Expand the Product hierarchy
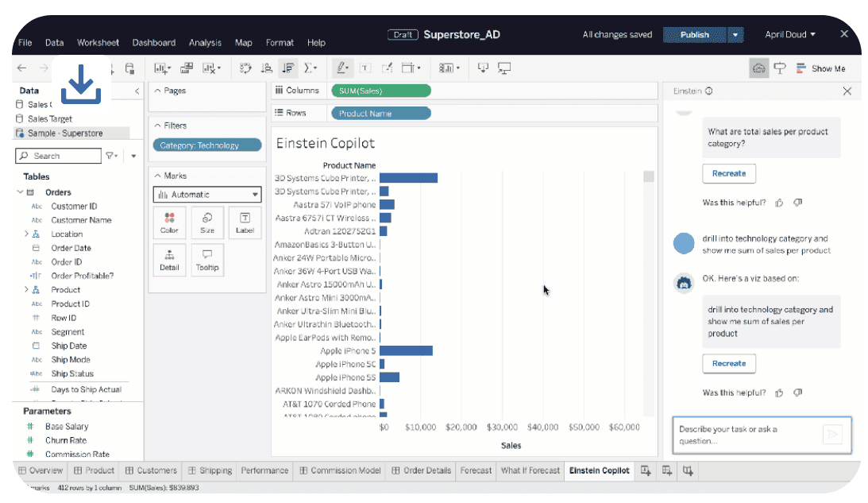The height and width of the screenshot is (503, 868). [x=26, y=290]
